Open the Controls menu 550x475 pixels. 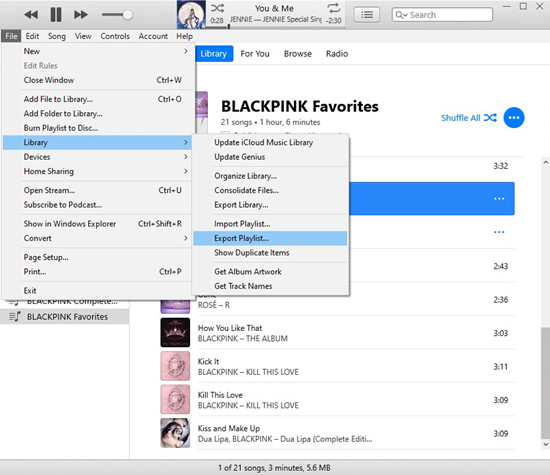[x=115, y=36]
